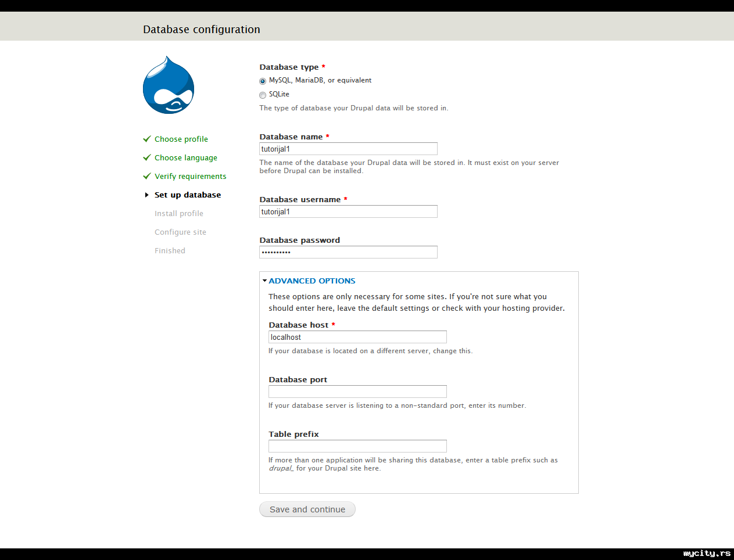This screenshot has height=560, width=734.
Task: Click into the Database password field
Action: (x=348, y=252)
